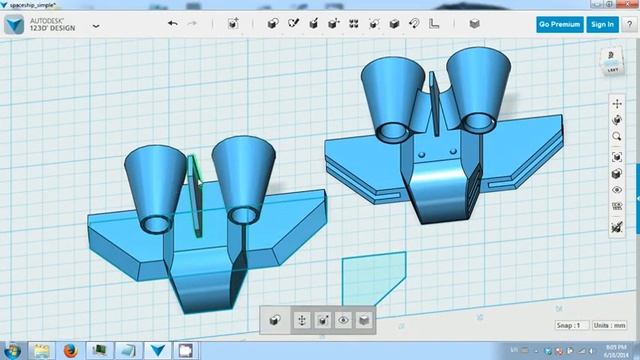Image resolution: width=640 pixels, height=360 pixels.
Task: Select the Pan navigation tool
Action: [617, 104]
